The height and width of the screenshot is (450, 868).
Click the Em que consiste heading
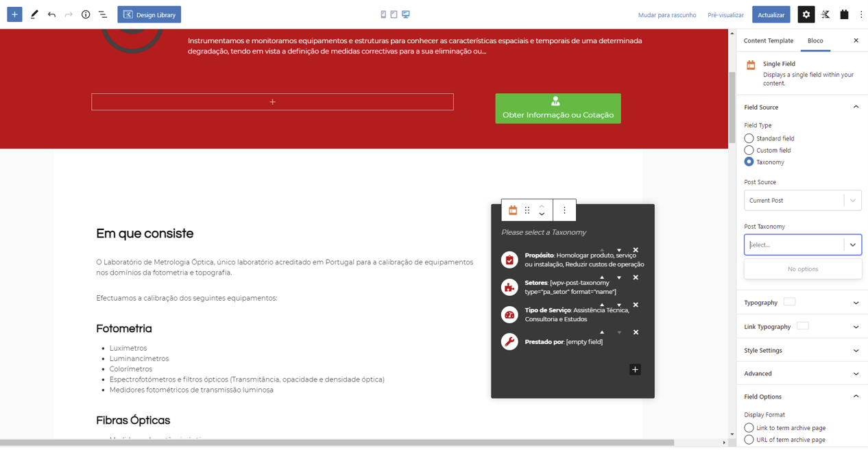145,234
